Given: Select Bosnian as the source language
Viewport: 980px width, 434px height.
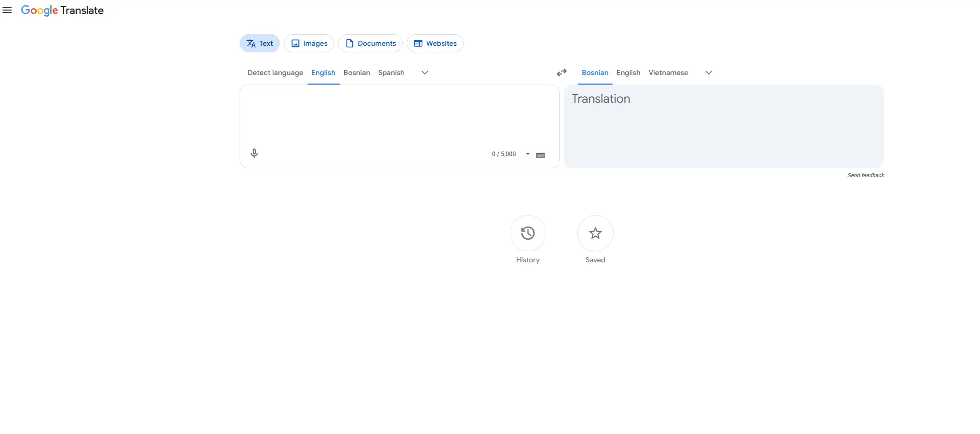Looking at the screenshot, I should 357,73.
